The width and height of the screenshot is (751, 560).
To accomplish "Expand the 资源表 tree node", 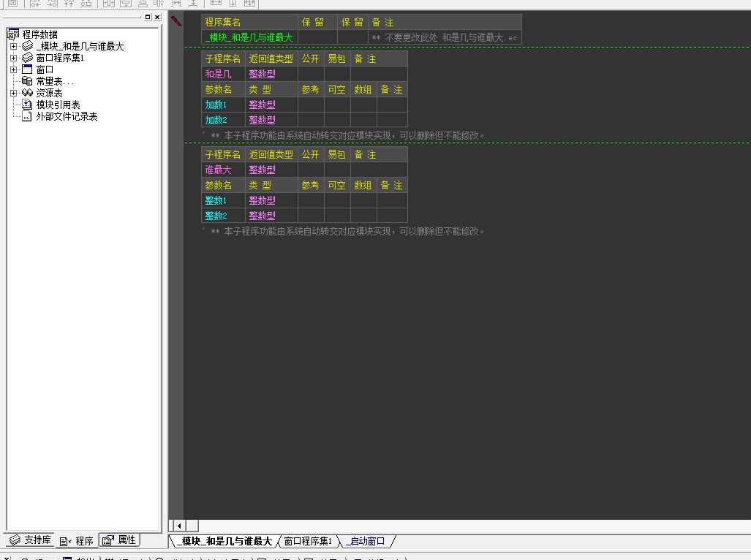I will (13, 94).
